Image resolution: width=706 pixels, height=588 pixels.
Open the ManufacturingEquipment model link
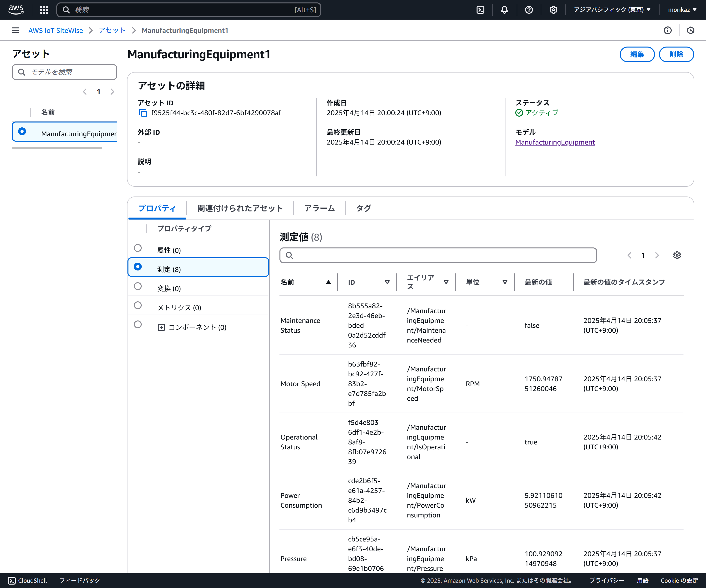[x=555, y=142]
